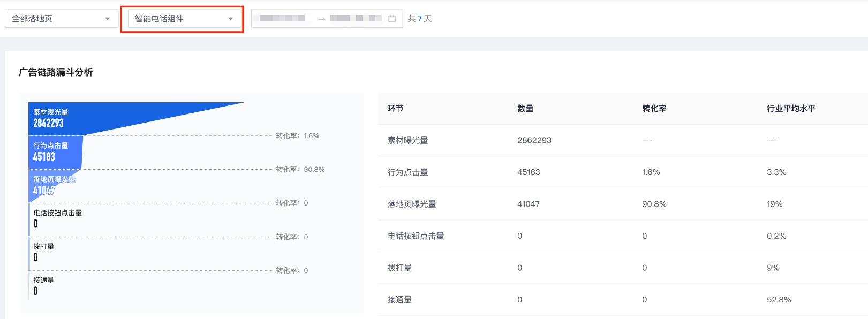Click the 落地页曝光量 funnel segment
Screen dimensions: 868x319
click(x=51, y=185)
